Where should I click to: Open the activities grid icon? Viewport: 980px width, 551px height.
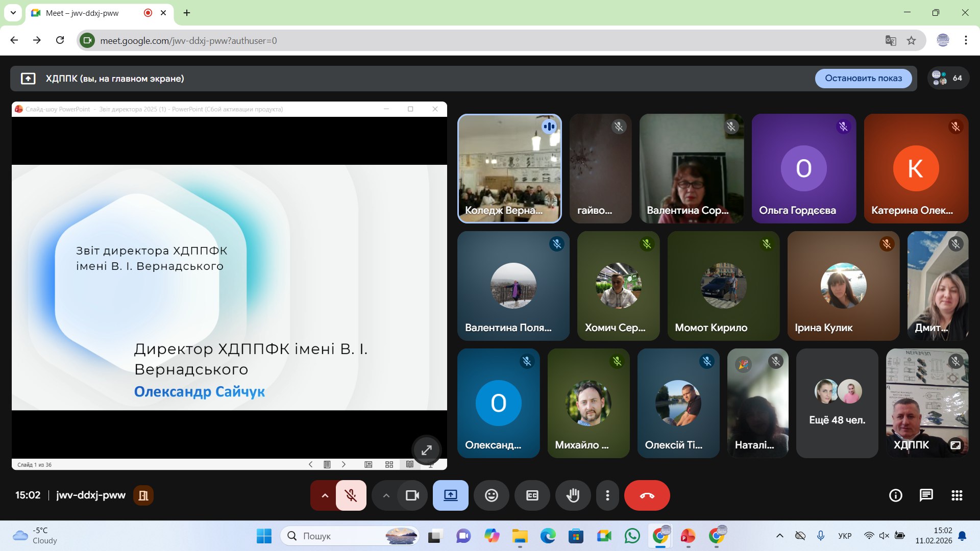click(x=957, y=495)
